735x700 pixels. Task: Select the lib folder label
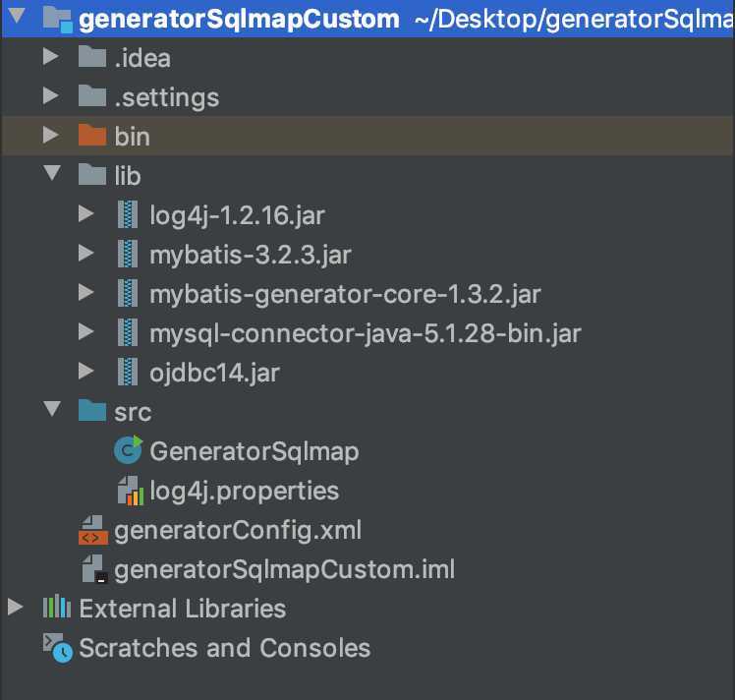128,176
